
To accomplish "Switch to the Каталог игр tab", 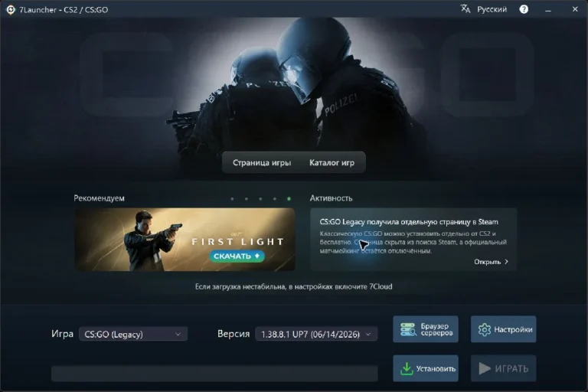I will pyautogui.click(x=332, y=163).
